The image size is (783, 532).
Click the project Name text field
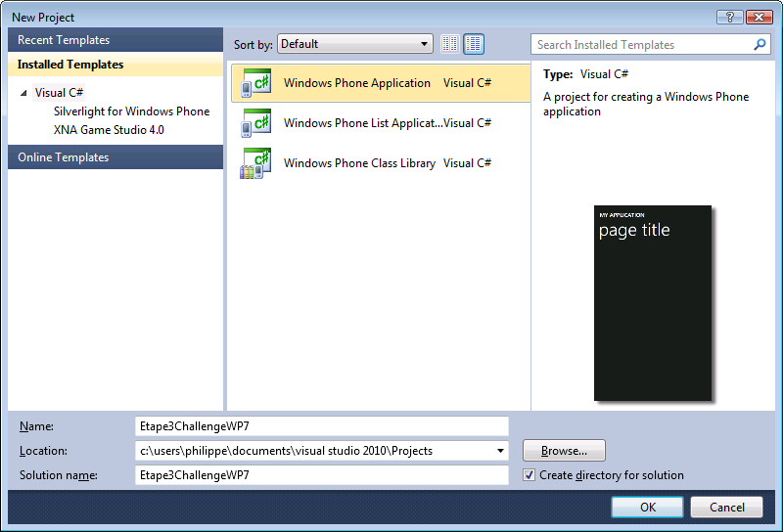322,426
